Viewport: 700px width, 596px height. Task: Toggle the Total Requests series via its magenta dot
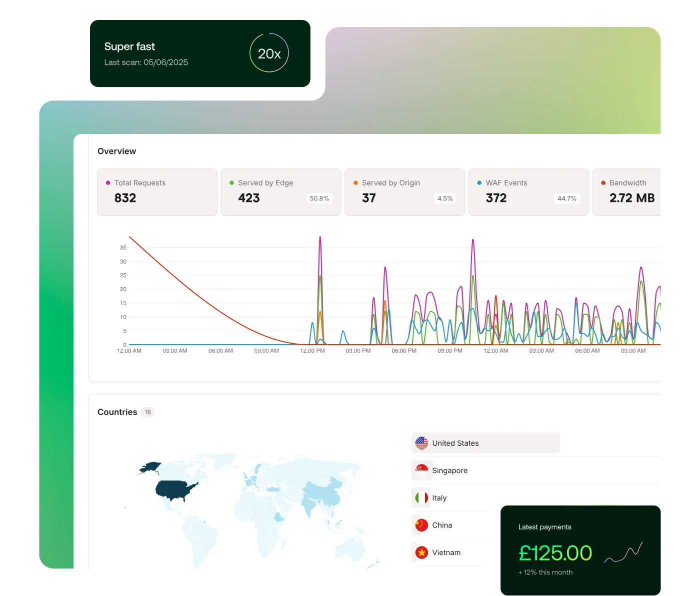(107, 183)
